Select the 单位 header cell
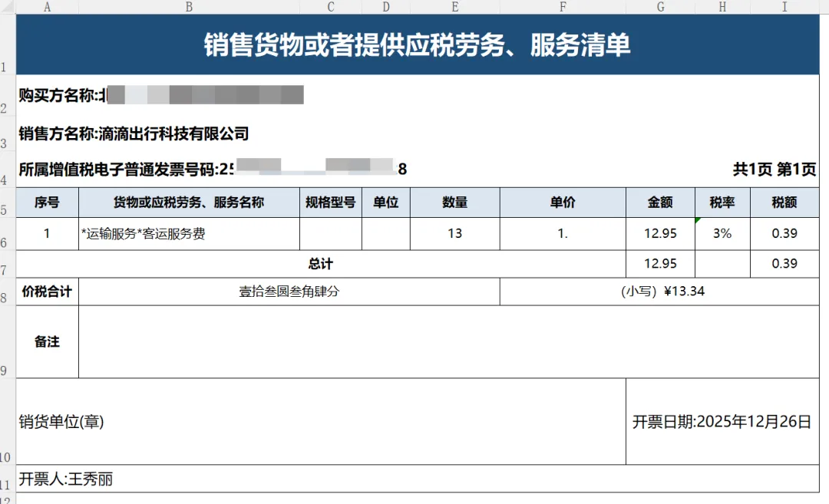 (386, 203)
